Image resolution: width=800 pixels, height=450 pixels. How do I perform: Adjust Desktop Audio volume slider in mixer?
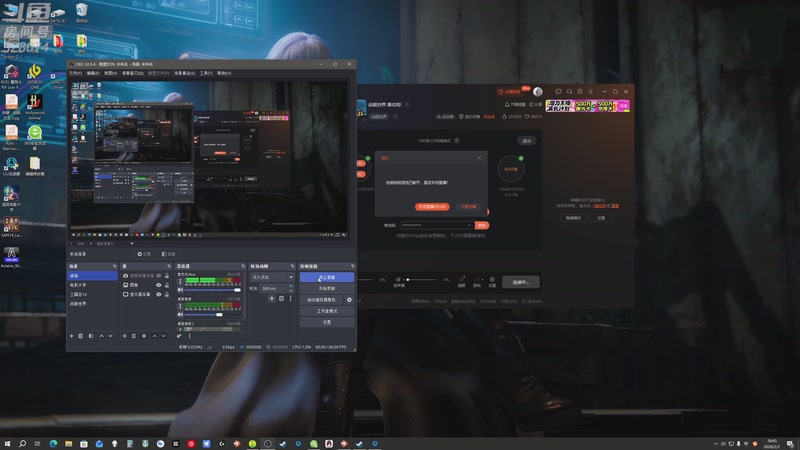point(213,314)
